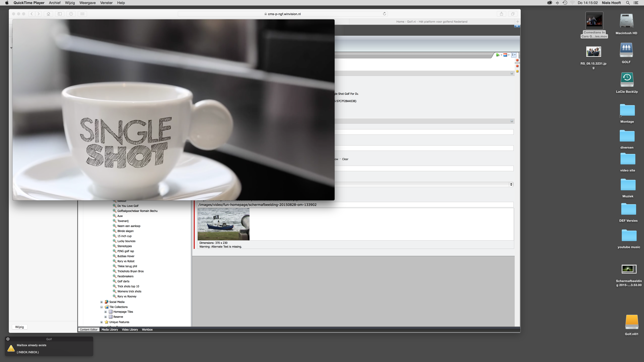Click the Safari sidebar toggle icon
This screenshot has width=644, height=362.
pyautogui.click(x=60, y=14)
